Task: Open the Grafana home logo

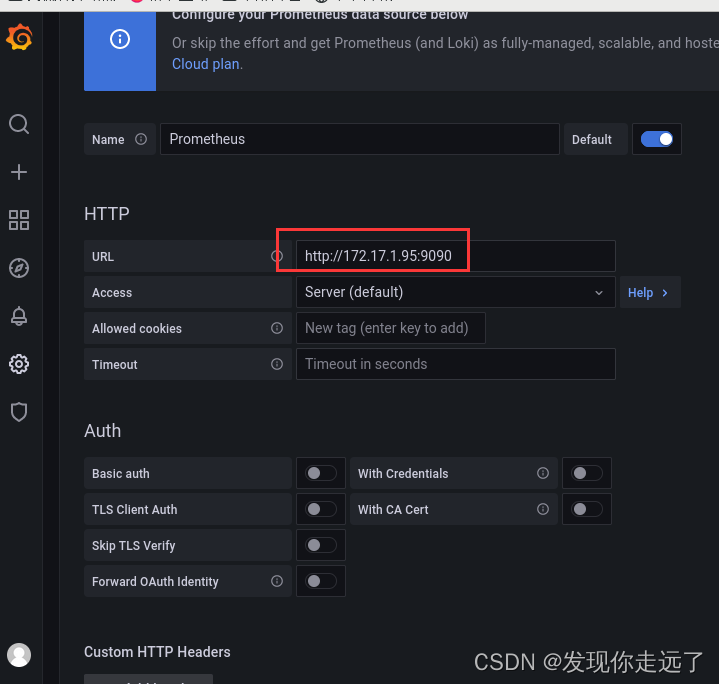Action: coord(19,37)
